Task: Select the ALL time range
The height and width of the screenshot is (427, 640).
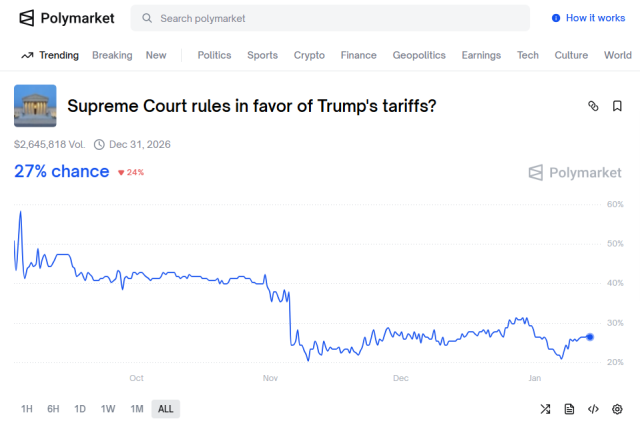Action: coord(166,409)
